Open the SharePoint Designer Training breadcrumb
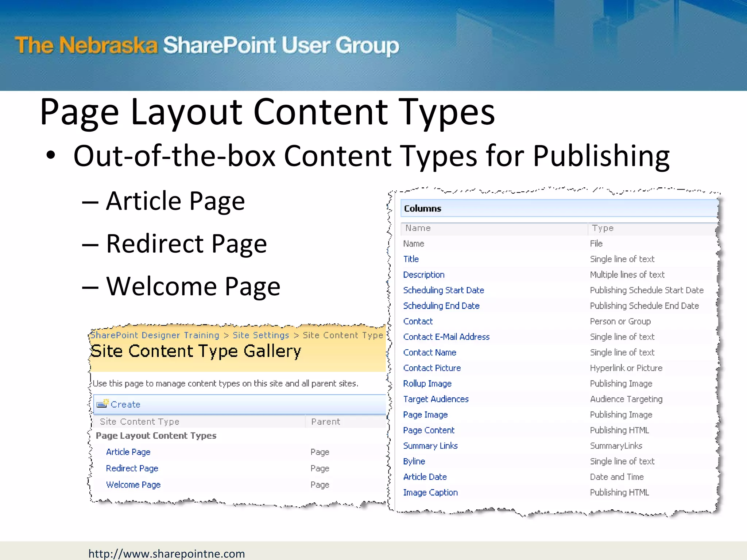Image resolution: width=747 pixels, height=560 pixels. (155, 335)
